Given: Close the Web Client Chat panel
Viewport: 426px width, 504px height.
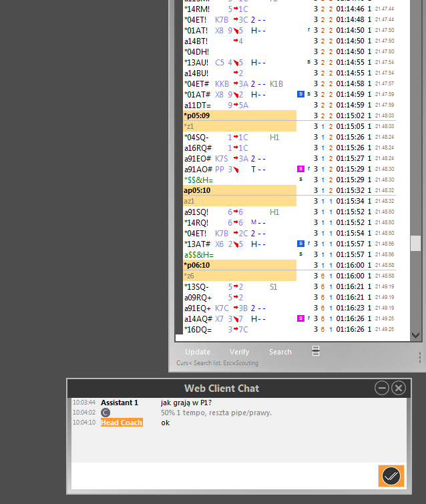Looking at the screenshot, I should click(399, 388).
